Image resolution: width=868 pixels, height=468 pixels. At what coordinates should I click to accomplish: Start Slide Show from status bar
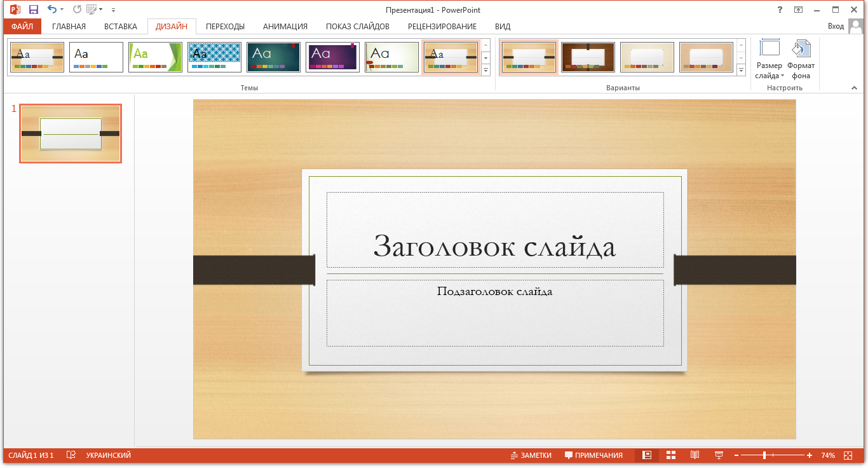[x=718, y=455]
